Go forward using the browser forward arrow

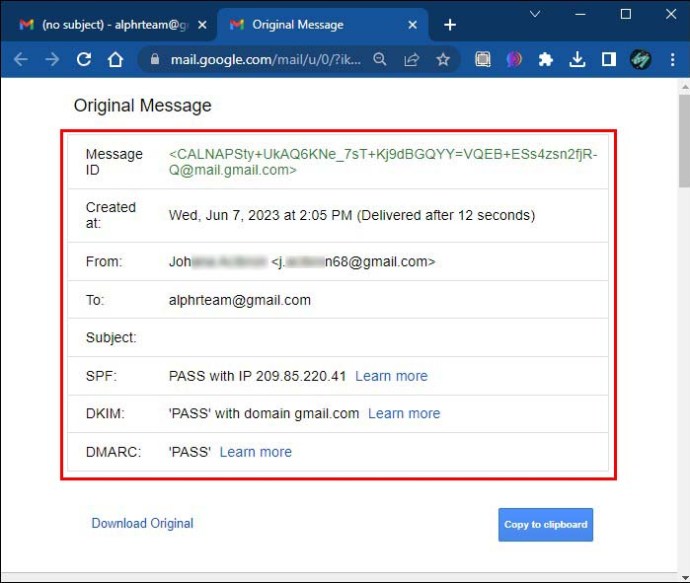pyautogui.click(x=52, y=59)
